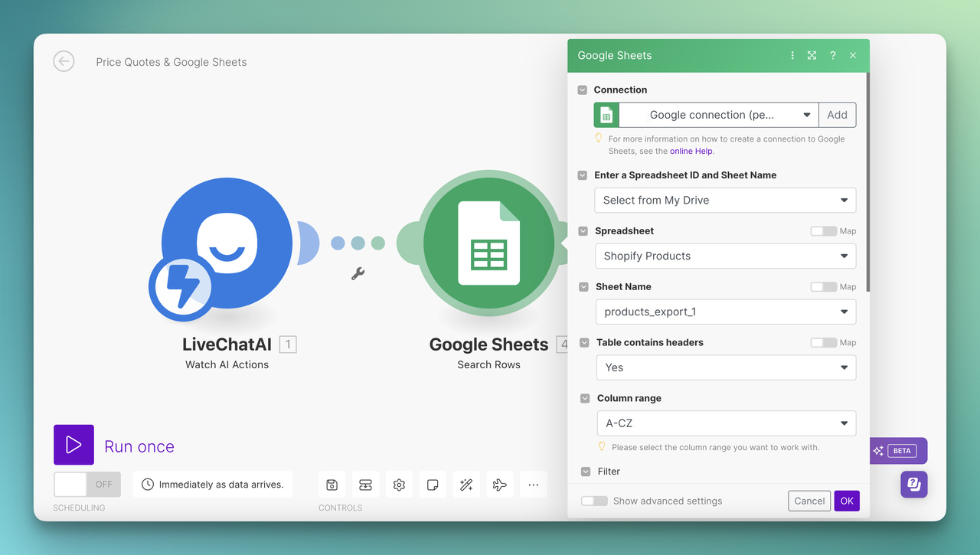Open the purple help chat widget

913,485
